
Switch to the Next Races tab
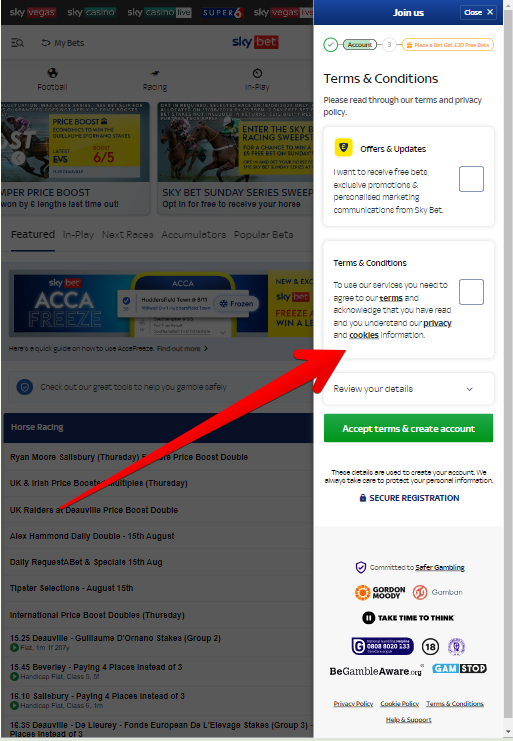point(128,234)
